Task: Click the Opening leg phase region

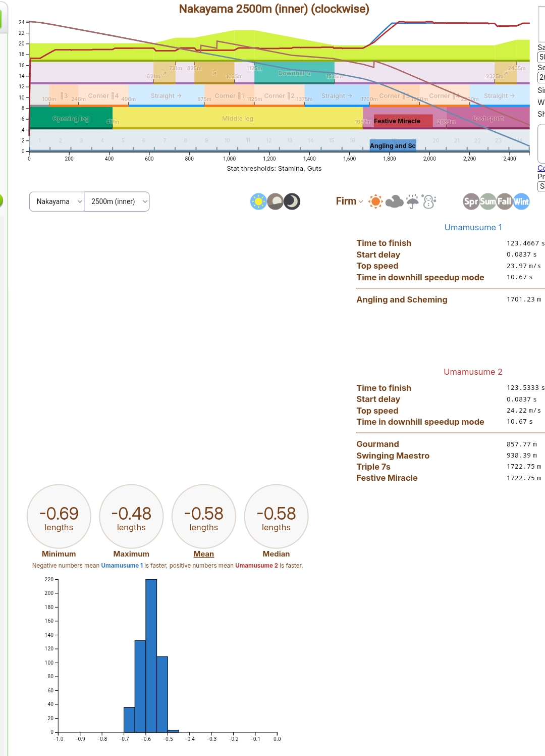Action: [71, 118]
